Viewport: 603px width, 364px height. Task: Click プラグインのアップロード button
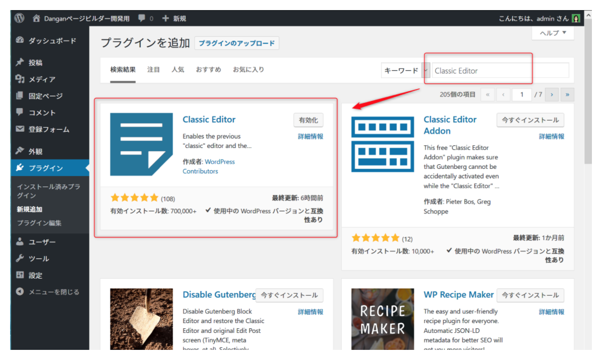click(x=236, y=43)
